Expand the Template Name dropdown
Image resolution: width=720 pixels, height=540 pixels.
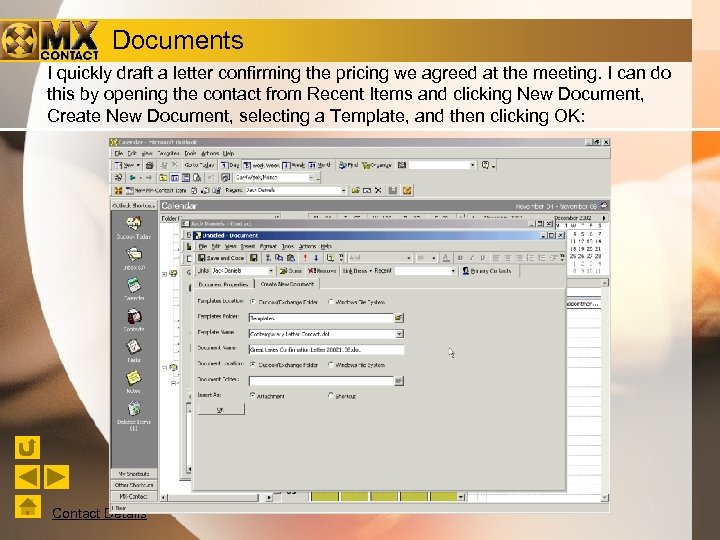pos(399,334)
